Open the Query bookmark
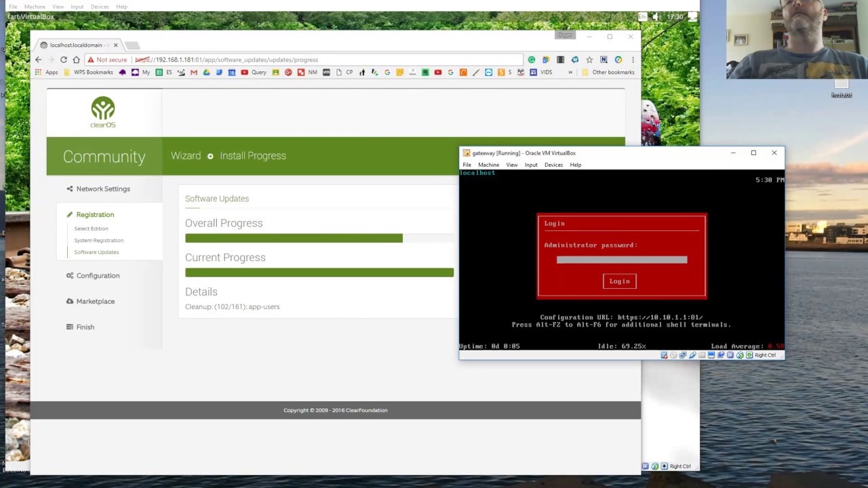This screenshot has height=488, width=868. click(x=254, y=73)
